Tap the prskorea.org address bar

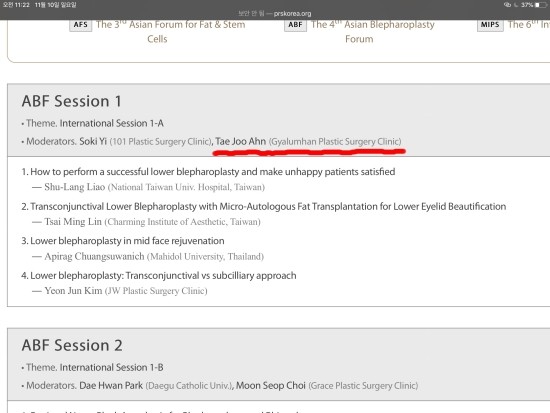275,14
